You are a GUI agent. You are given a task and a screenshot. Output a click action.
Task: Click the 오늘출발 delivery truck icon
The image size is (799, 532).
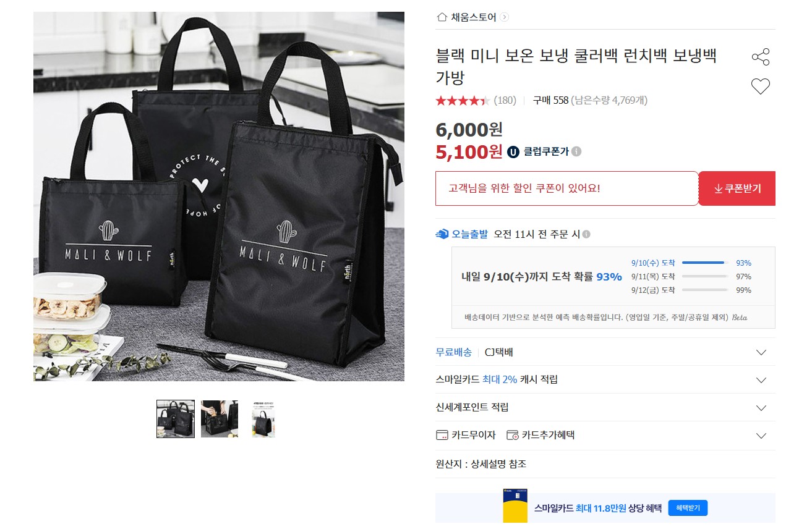[x=442, y=234]
